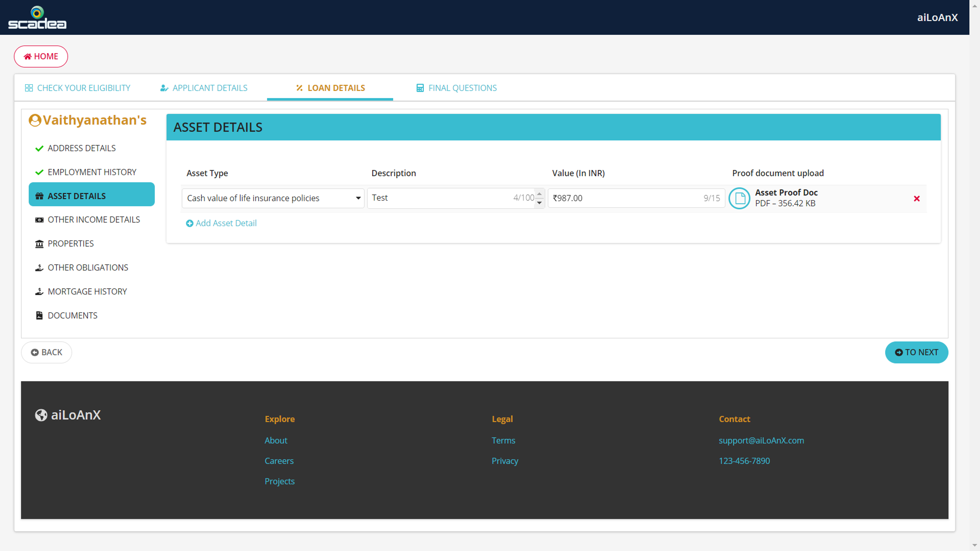Click phone number 123-456-7890
This screenshot has height=551, width=980.
click(744, 461)
